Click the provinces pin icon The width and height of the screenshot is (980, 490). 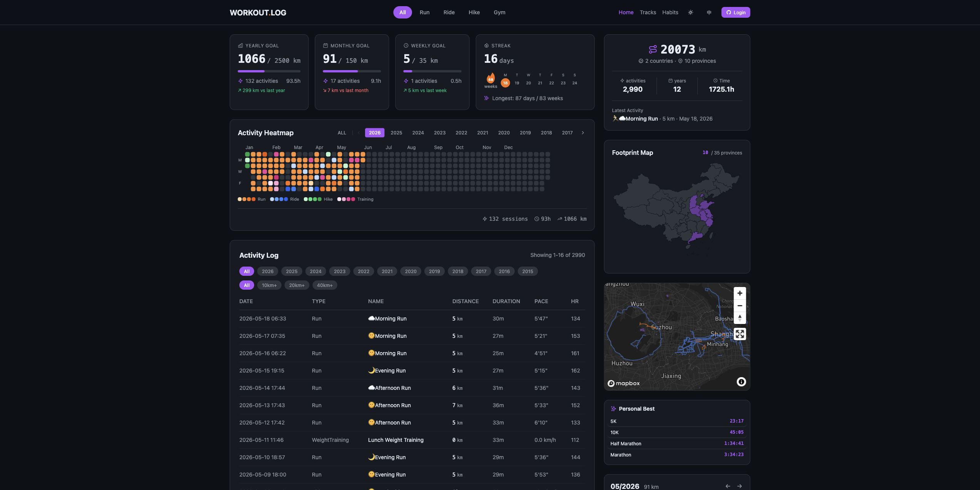pyautogui.click(x=680, y=61)
